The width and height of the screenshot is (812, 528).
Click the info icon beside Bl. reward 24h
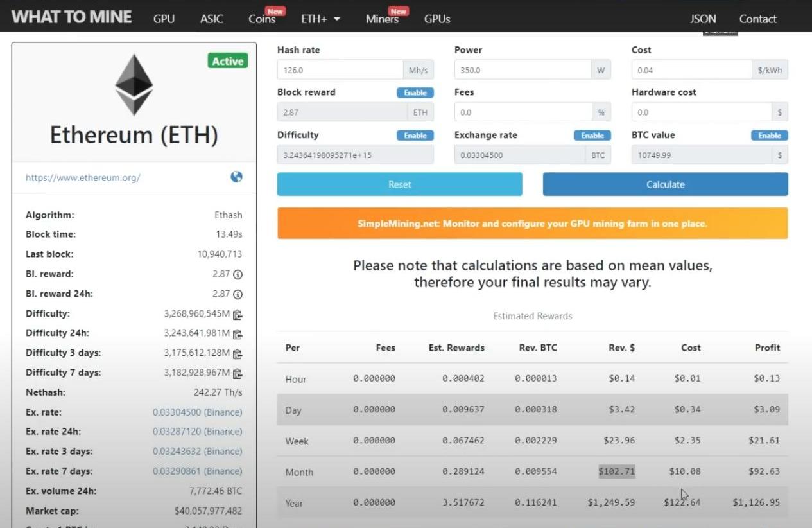(238, 294)
